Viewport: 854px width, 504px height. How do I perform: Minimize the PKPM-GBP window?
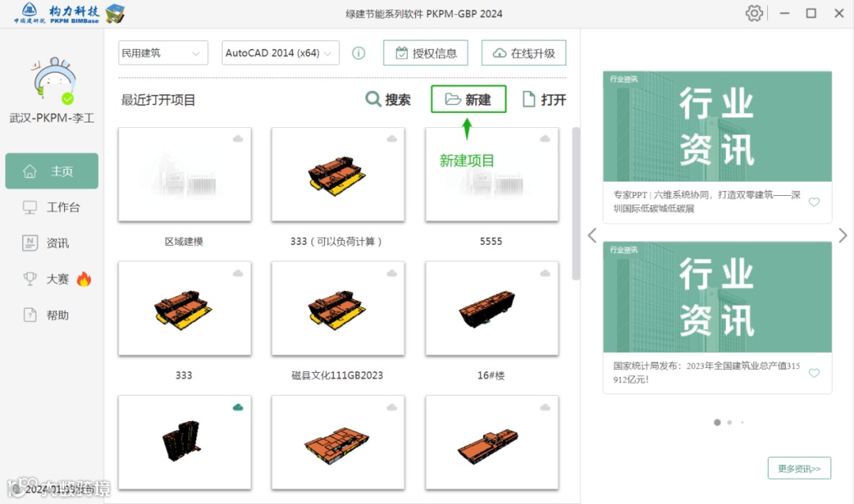[x=784, y=13]
